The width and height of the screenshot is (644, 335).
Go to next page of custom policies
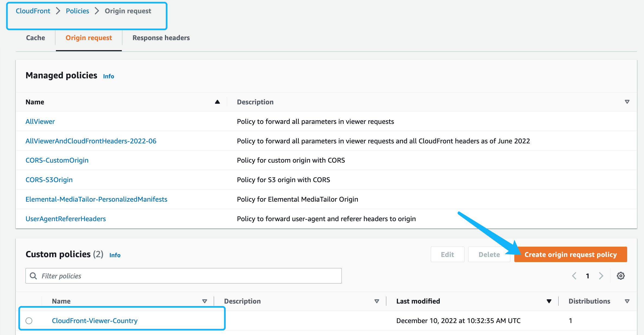click(601, 276)
